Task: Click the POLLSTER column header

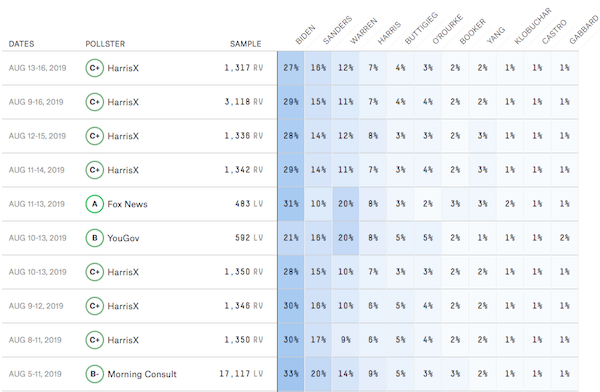Action: pyautogui.click(x=105, y=44)
